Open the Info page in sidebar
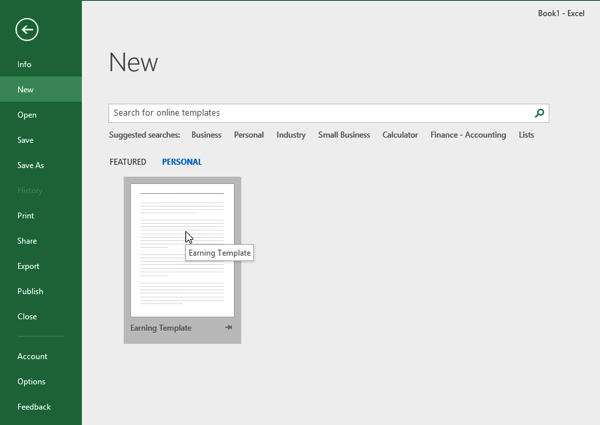Image resolution: width=600 pixels, height=425 pixels. pos(24,64)
